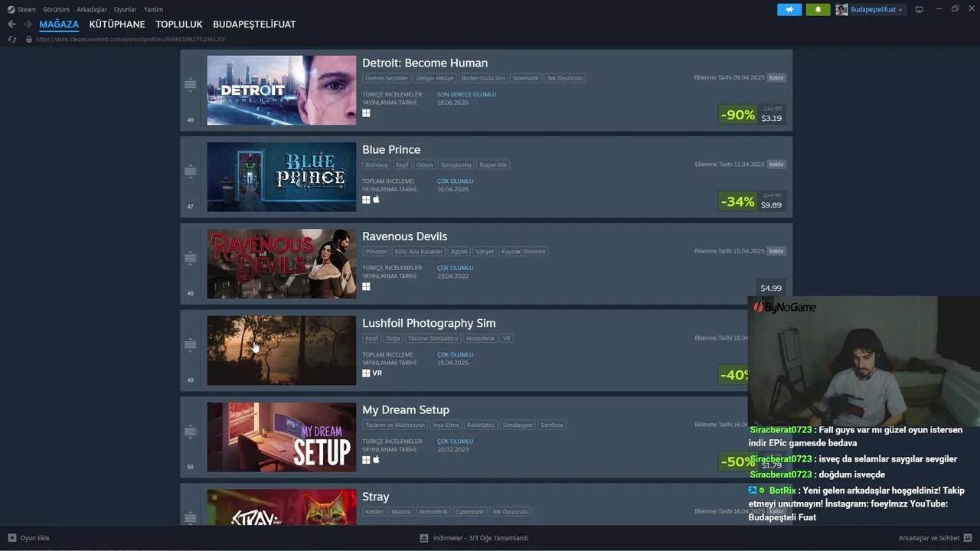Remove Blue Prince using kaldır button
The width and height of the screenshot is (980, 551).
[x=776, y=165]
